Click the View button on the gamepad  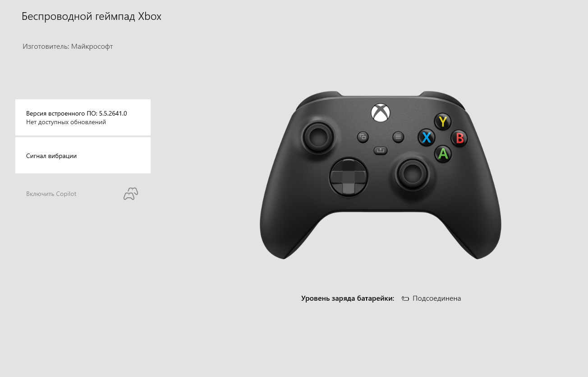[x=363, y=137]
